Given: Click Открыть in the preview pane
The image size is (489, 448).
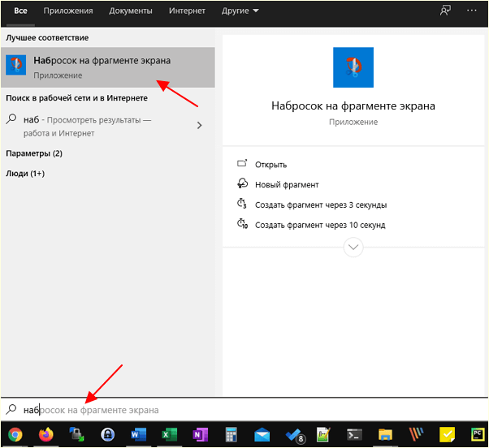Looking at the screenshot, I should (270, 165).
